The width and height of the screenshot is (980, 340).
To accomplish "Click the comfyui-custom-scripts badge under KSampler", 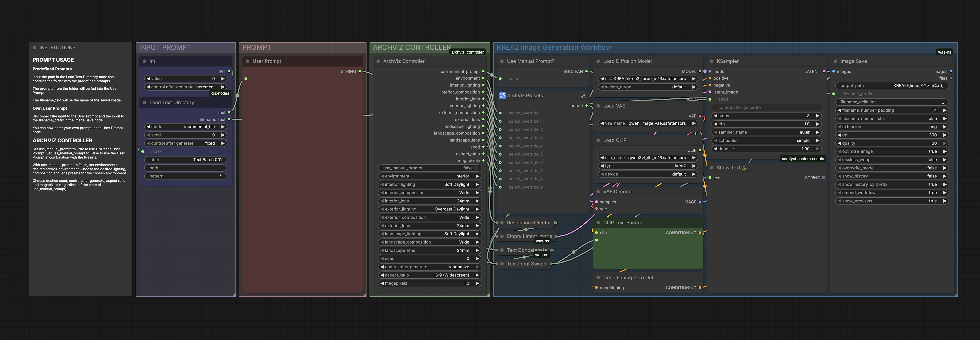I will [x=803, y=159].
